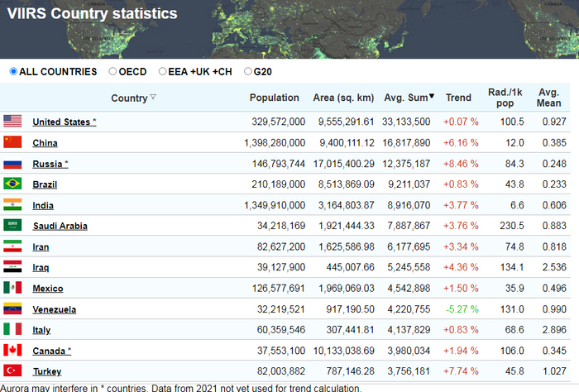Open the Italy country link
The height and width of the screenshot is (392, 579).
pos(41,330)
